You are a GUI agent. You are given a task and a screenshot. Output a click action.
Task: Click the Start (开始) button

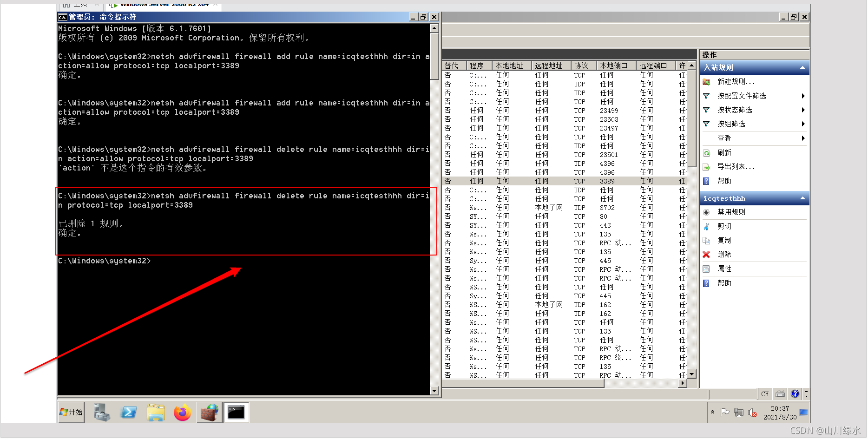tap(71, 413)
